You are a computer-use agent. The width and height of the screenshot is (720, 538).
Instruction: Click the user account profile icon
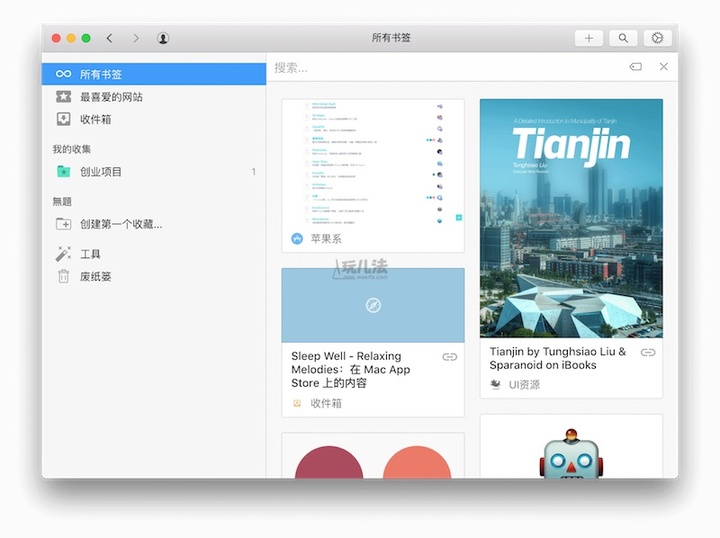click(163, 38)
